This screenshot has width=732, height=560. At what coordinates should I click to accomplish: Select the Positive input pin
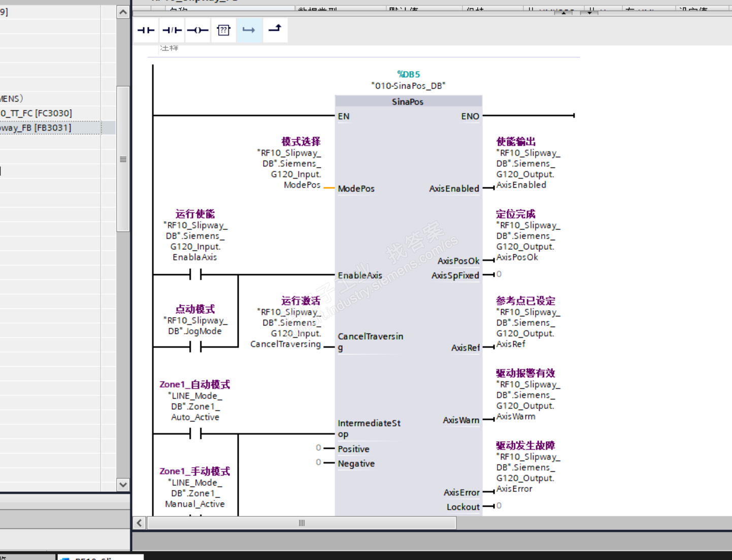point(354,449)
